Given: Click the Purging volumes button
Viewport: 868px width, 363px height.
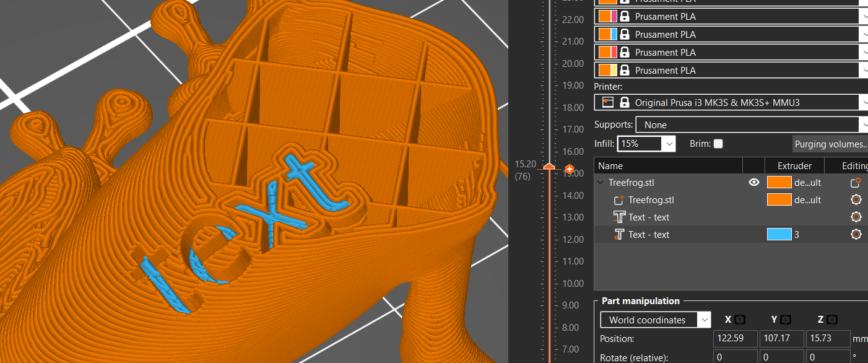Looking at the screenshot, I should (x=830, y=144).
